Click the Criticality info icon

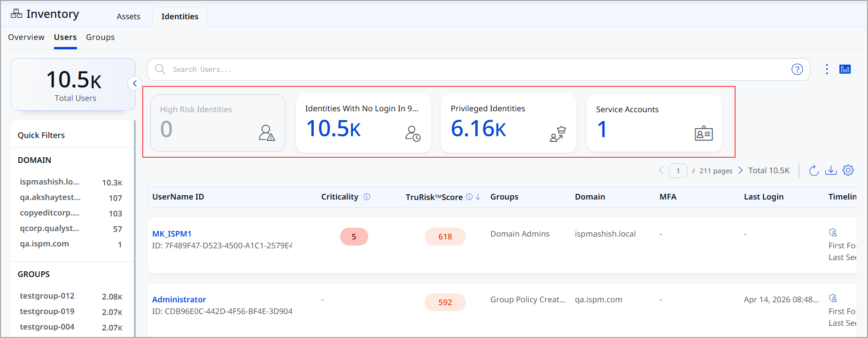pyautogui.click(x=367, y=197)
